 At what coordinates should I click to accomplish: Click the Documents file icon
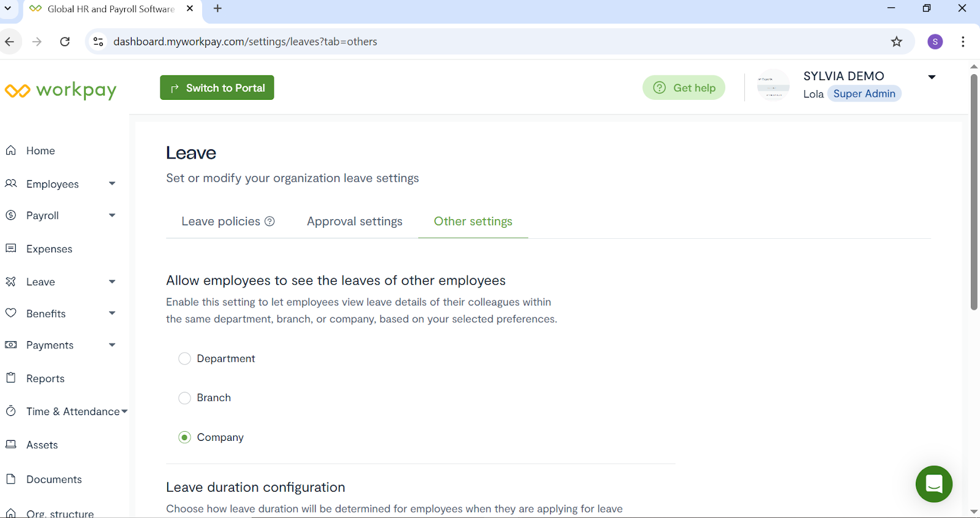pos(11,479)
